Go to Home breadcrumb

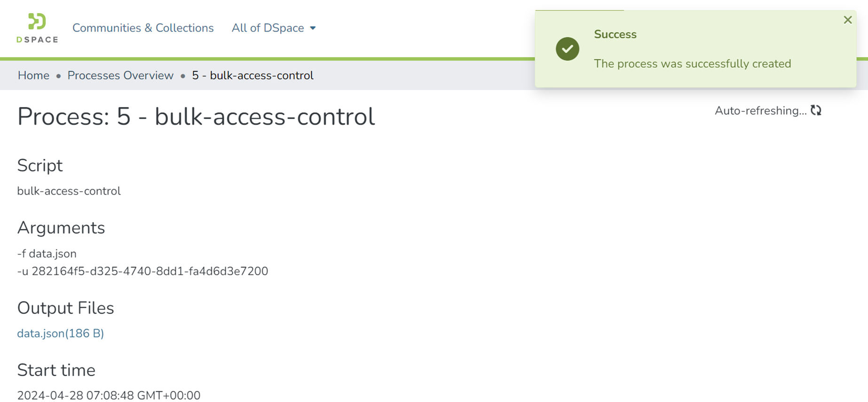tap(33, 76)
